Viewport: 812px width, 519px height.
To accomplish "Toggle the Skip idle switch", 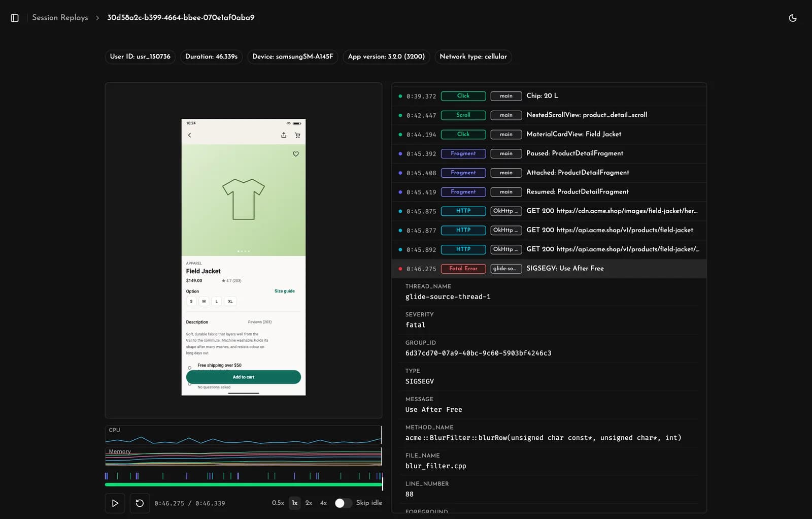I will [x=343, y=503].
